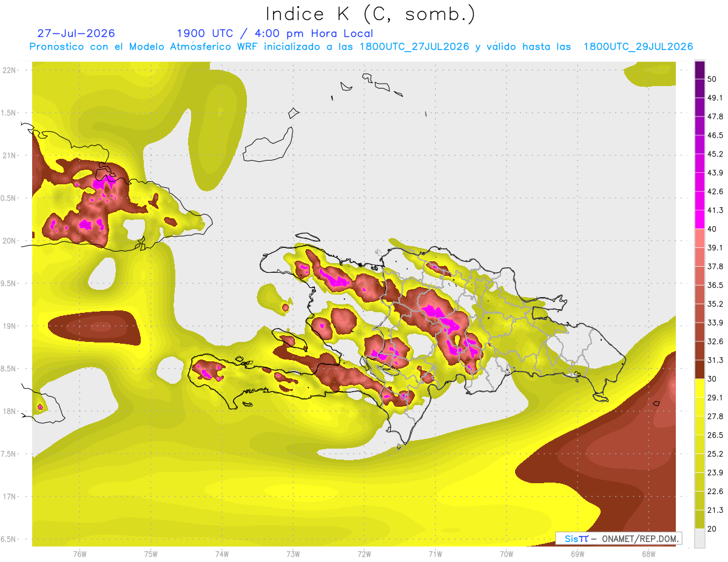Click the '69W' longitude label
This screenshot has height=562, width=728.
pyautogui.click(x=578, y=554)
